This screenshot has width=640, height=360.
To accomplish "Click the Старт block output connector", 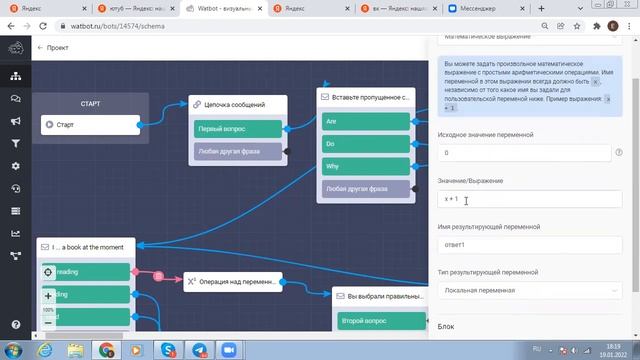I will (x=140, y=125).
